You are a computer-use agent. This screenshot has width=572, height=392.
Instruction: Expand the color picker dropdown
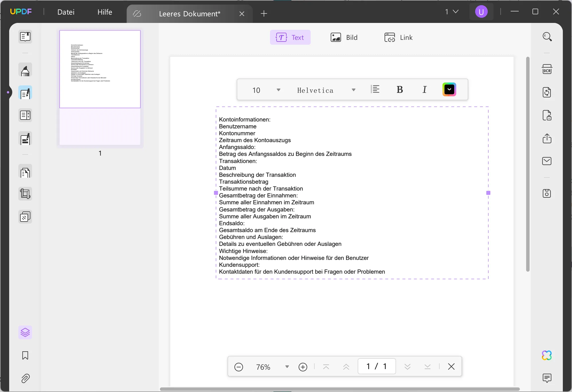[x=449, y=90]
